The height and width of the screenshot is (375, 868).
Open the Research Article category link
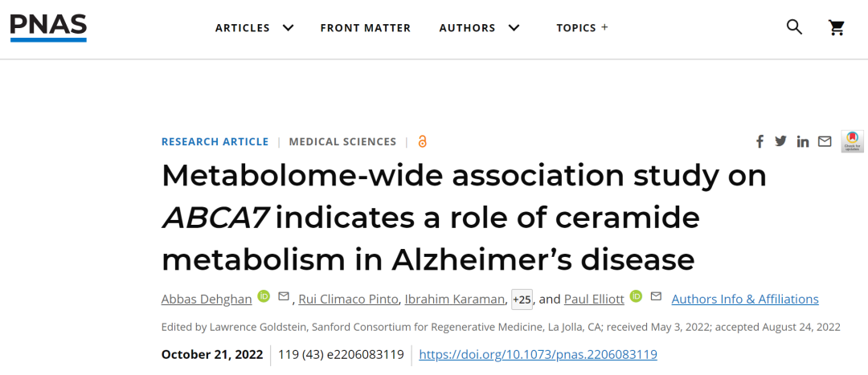pyautogui.click(x=215, y=141)
